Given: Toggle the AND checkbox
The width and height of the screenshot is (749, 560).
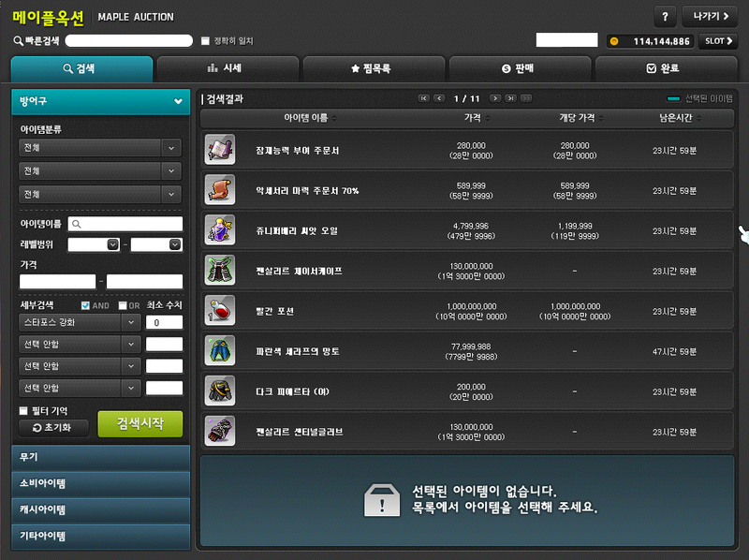Looking at the screenshot, I should [85, 305].
